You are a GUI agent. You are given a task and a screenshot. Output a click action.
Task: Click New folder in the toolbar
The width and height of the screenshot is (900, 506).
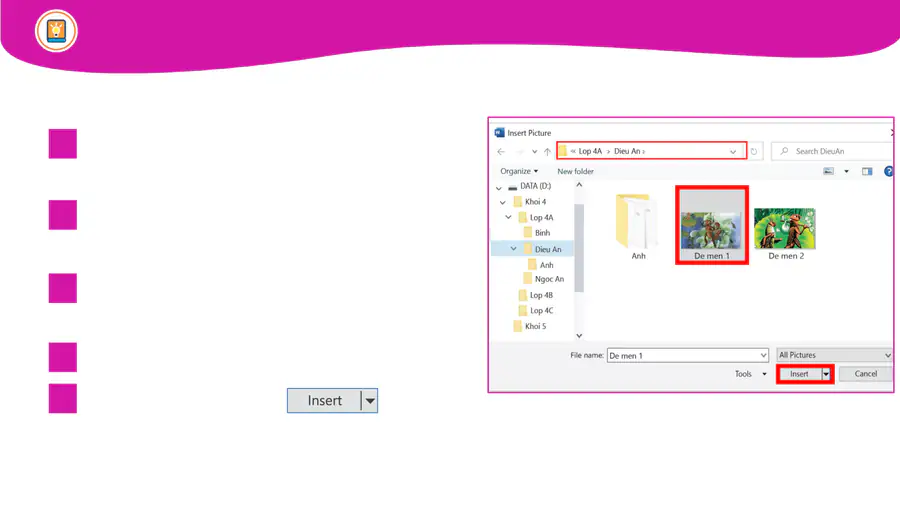click(x=575, y=171)
